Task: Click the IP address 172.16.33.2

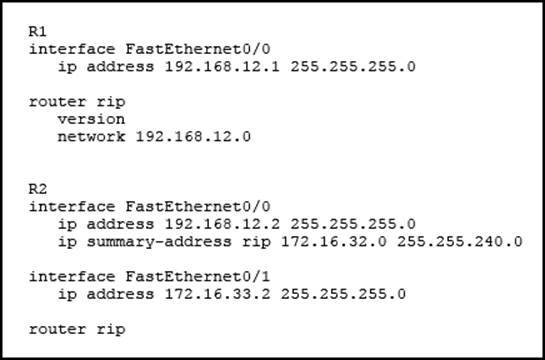Action: 217,294
